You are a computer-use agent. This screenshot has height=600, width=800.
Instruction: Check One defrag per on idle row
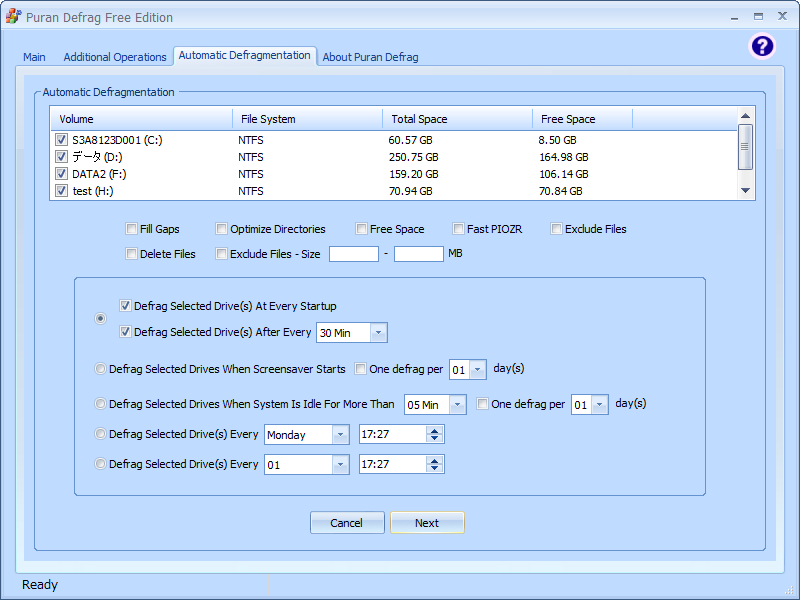coord(482,404)
